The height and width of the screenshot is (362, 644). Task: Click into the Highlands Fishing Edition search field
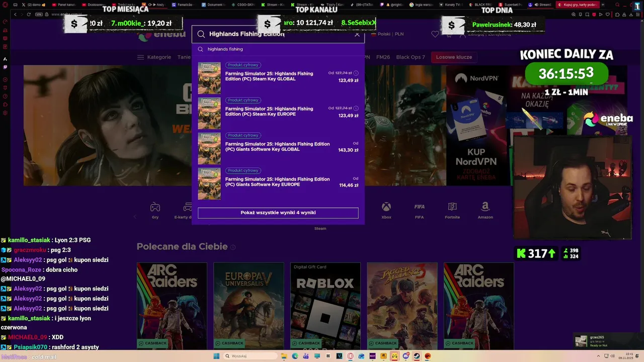pyautogui.click(x=279, y=34)
